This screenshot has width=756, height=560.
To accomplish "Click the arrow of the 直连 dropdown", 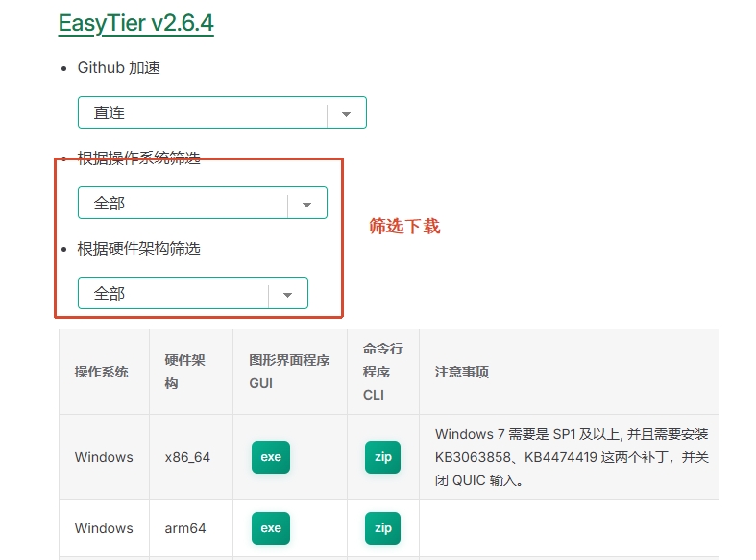I will coord(346,114).
